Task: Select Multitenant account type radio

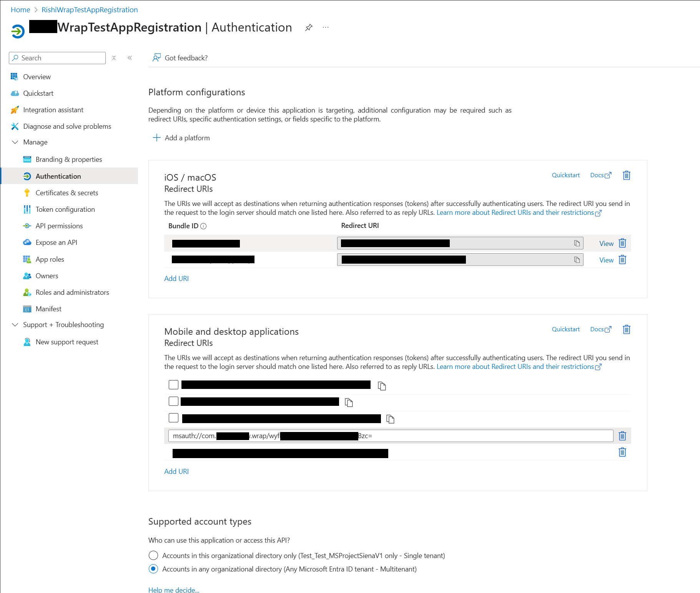Action: [x=153, y=569]
